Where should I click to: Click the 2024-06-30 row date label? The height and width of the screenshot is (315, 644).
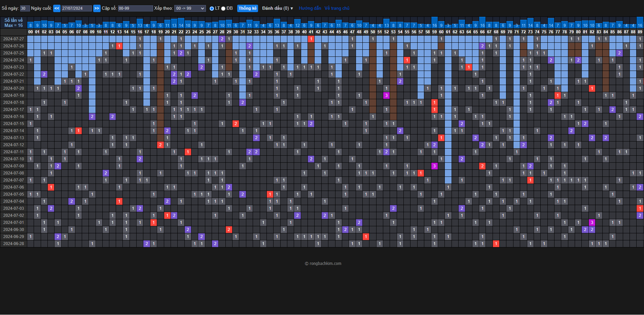click(14, 230)
